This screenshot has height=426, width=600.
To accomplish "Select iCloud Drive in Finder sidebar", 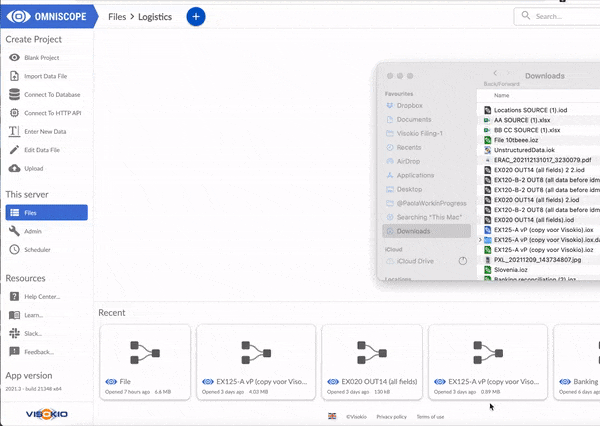I will 415,261.
